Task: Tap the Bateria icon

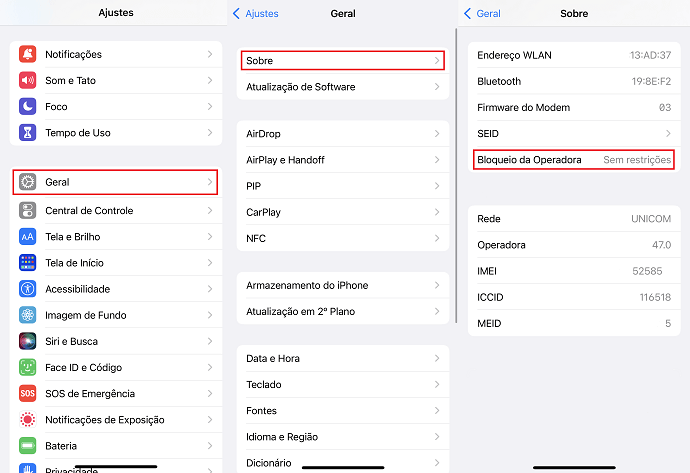Action: [x=27, y=446]
